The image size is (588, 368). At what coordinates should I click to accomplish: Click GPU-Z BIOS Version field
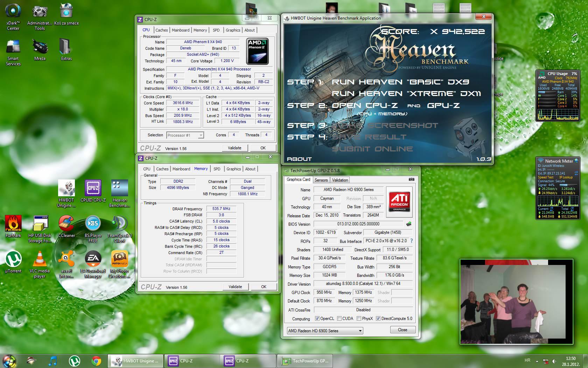point(358,224)
